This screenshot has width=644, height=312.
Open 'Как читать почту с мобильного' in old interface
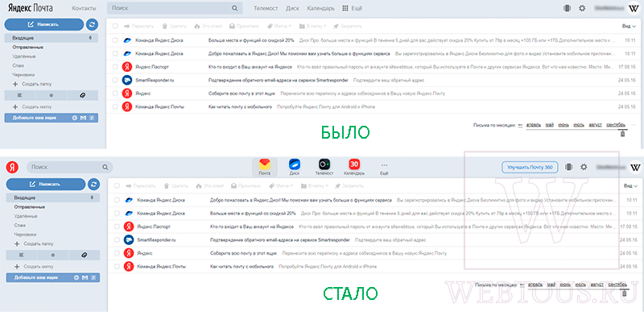tap(240, 107)
